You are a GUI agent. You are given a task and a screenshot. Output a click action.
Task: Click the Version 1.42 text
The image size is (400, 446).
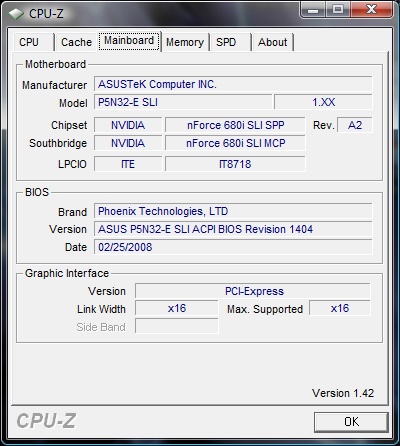343,393
